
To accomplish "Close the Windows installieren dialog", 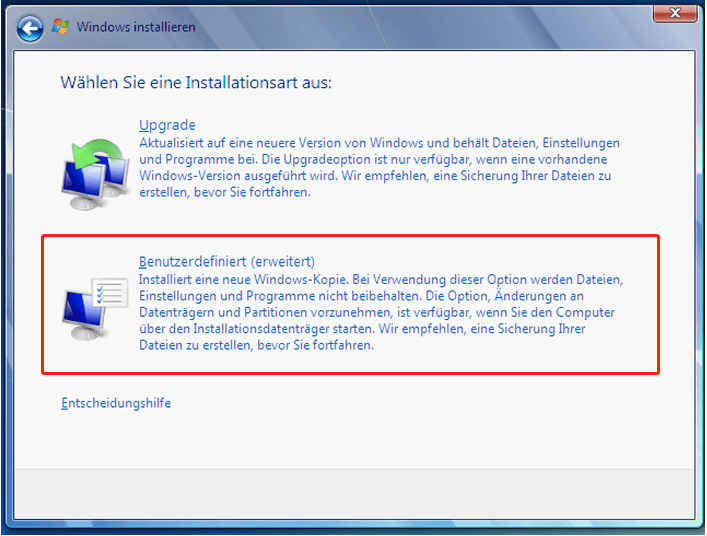I will 675,13.
